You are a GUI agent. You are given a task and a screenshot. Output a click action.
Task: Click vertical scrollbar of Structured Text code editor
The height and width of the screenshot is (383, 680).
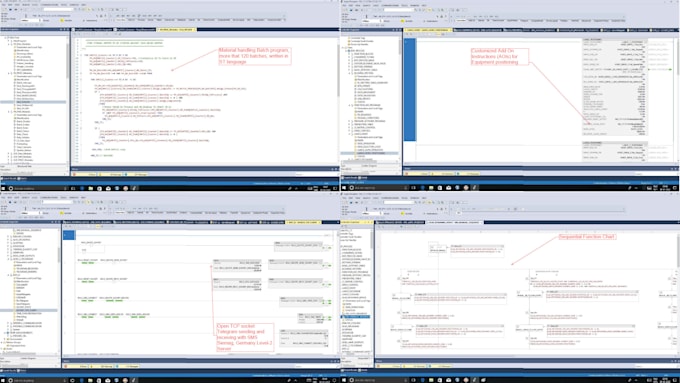pyautogui.click(x=338, y=100)
